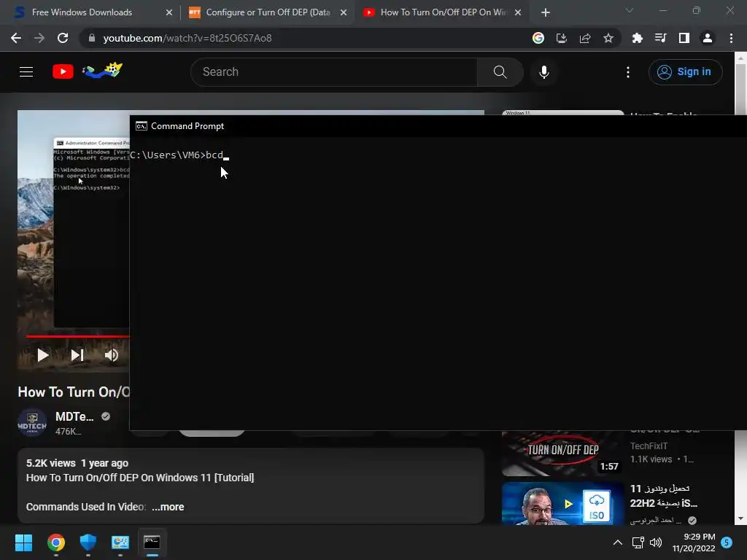
Task: Open Chrome from the taskbar
Action: [55, 542]
